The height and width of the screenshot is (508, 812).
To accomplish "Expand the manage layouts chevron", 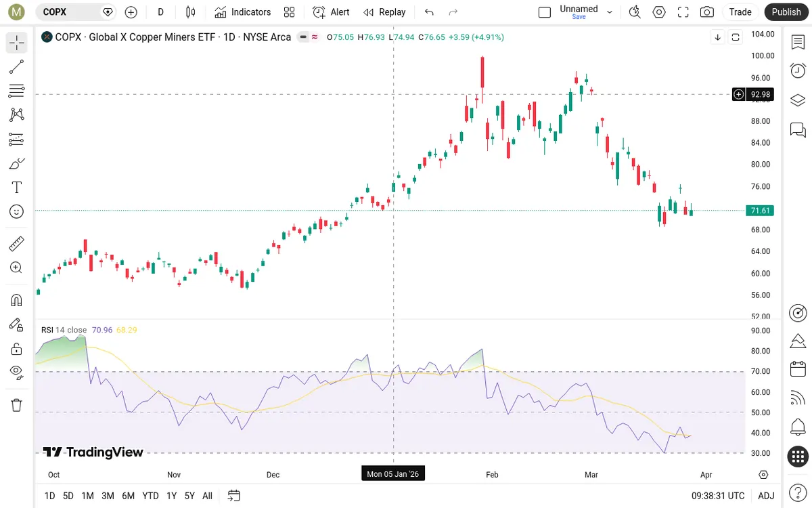I will [610, 12].
